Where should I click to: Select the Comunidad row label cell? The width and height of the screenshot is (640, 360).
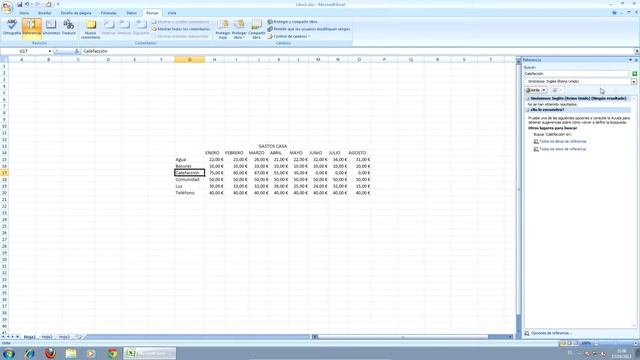(x=189, y=180)
